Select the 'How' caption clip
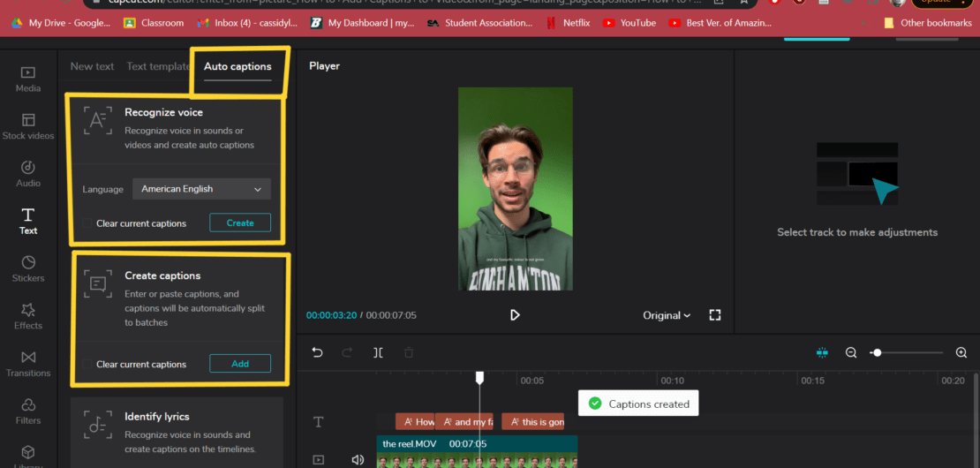 tap(415, 422)
